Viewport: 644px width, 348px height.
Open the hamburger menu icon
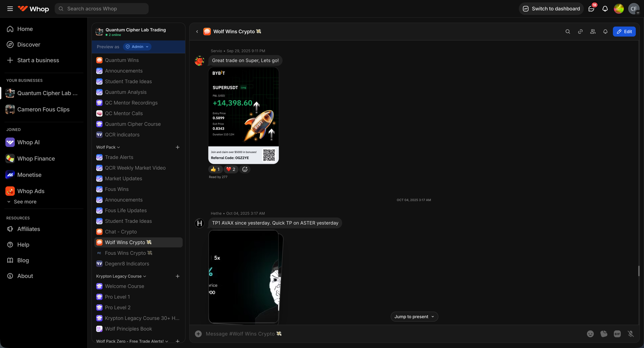point(10,8)
